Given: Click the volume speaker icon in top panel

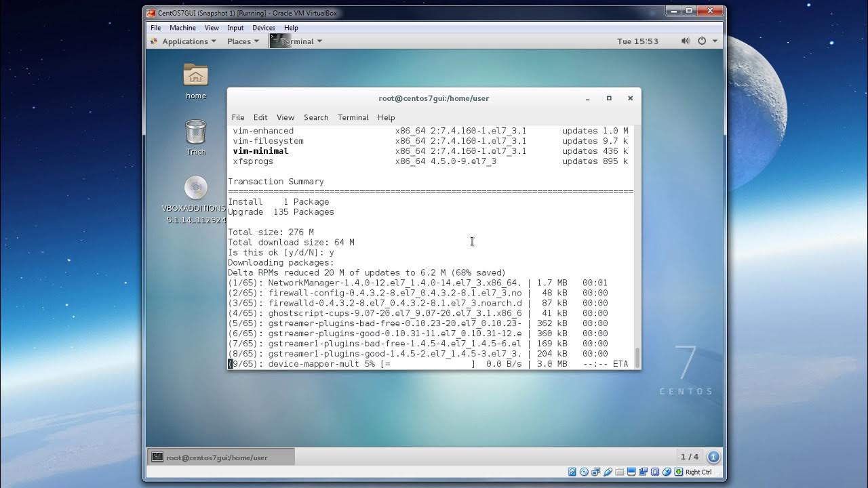Looking at the screenshot, I should 686,41.
